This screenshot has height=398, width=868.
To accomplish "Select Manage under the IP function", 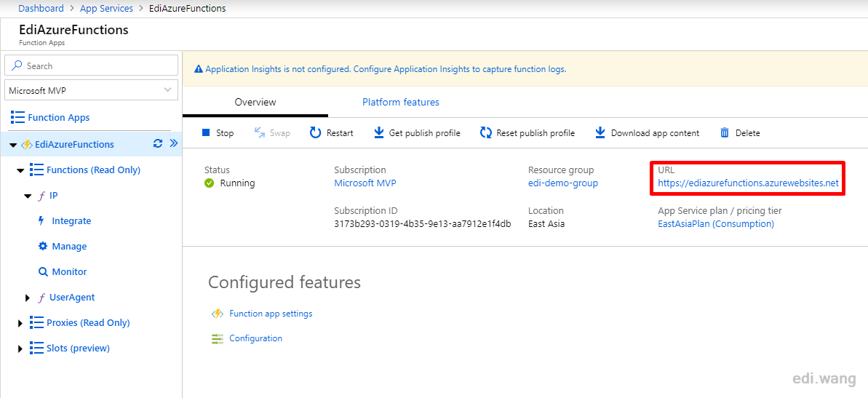I will tap(69, 247).
